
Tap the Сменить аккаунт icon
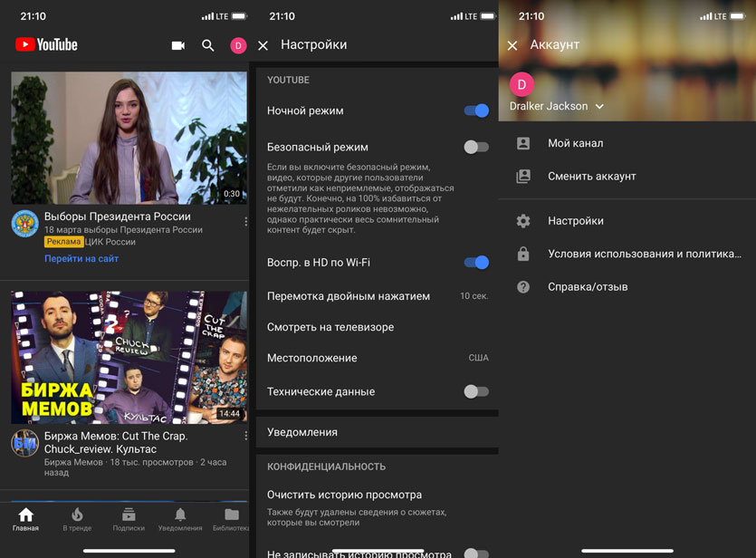[x=523, y=176]
